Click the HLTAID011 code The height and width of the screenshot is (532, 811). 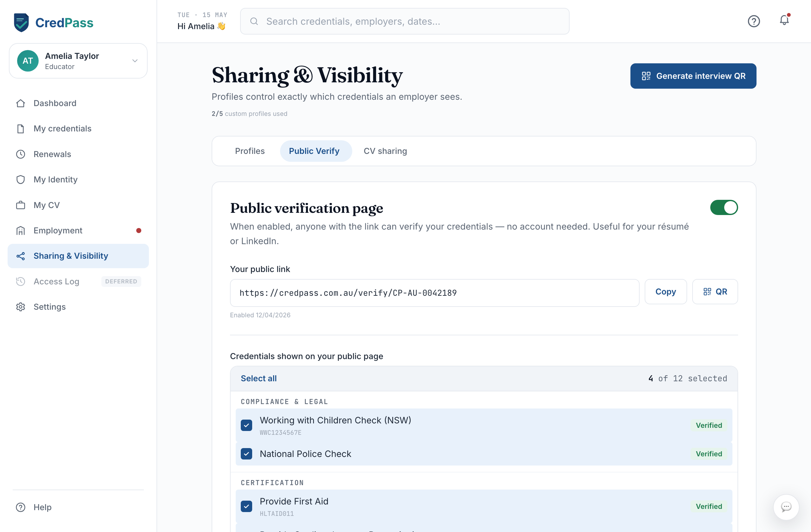tap(277, 514)
